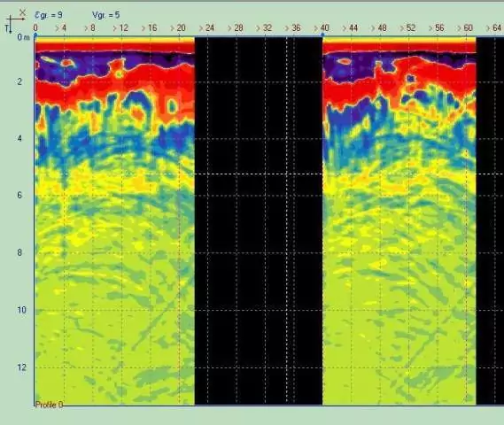Screen dimensions: 504x425
Task: Click the 48 tick on the distance ruler
Action: (379, 28)
